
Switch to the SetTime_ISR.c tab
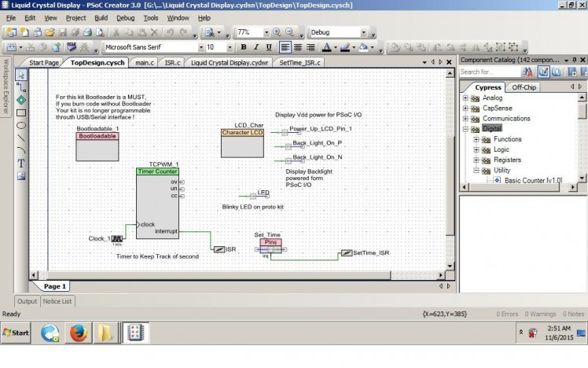tap(300, 63)
